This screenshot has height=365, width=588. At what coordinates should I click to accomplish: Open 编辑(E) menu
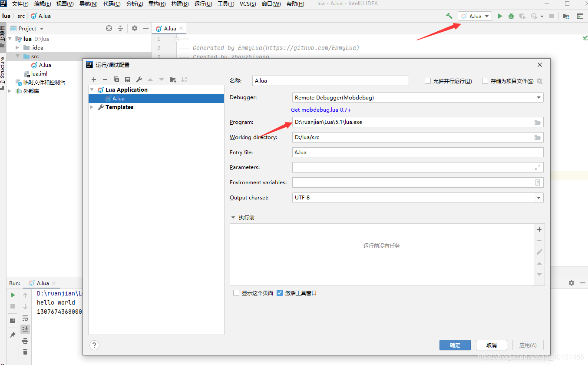[x=43, y=4]
